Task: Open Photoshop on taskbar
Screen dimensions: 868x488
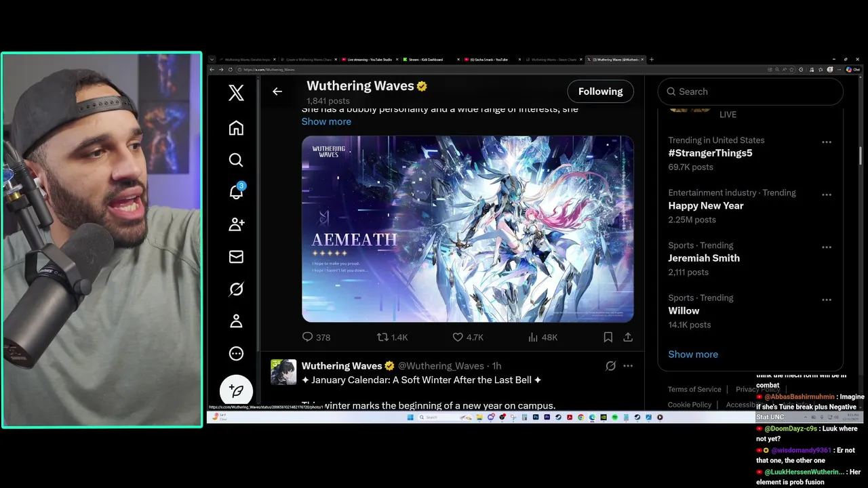Action: point(536,418)
